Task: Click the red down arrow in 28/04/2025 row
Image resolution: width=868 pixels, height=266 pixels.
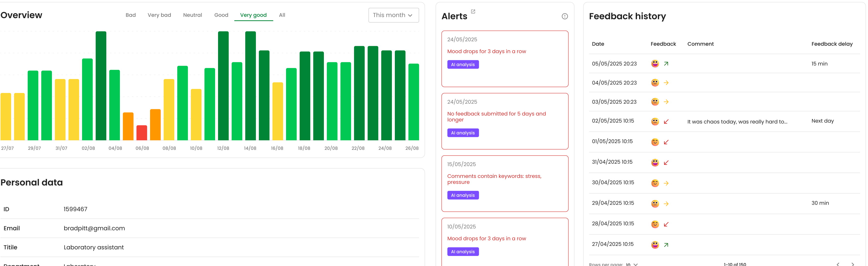Action: 666,224
